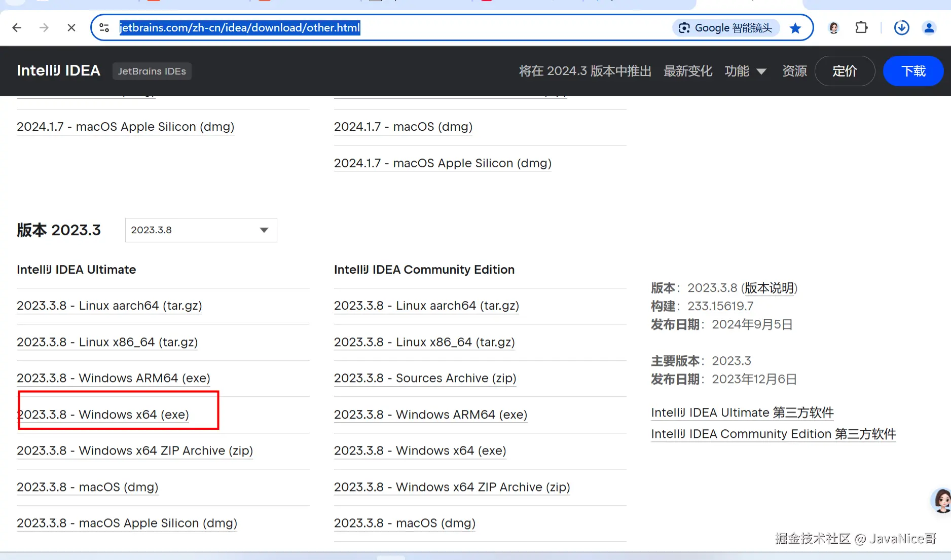Screen dimensions: 951x560
Task: Download Community 2023.3.8 Linux x86_64 (tar.gz)
Action: click(424, 342)
